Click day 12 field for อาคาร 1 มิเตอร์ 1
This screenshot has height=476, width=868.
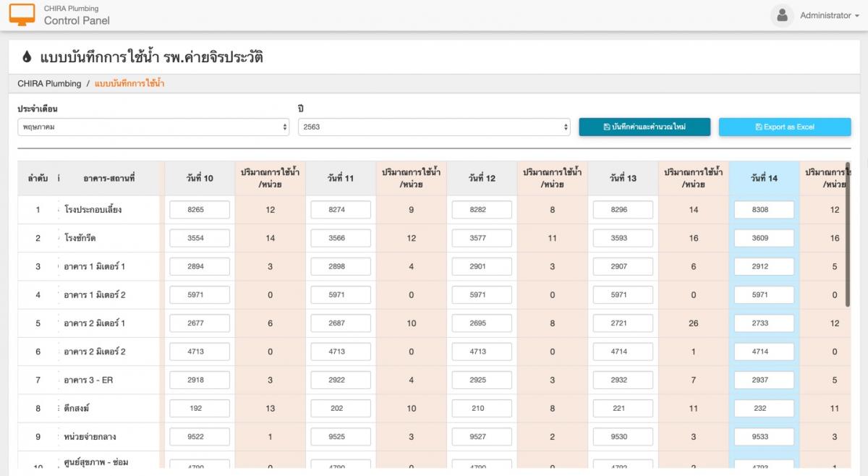(482, 266)
